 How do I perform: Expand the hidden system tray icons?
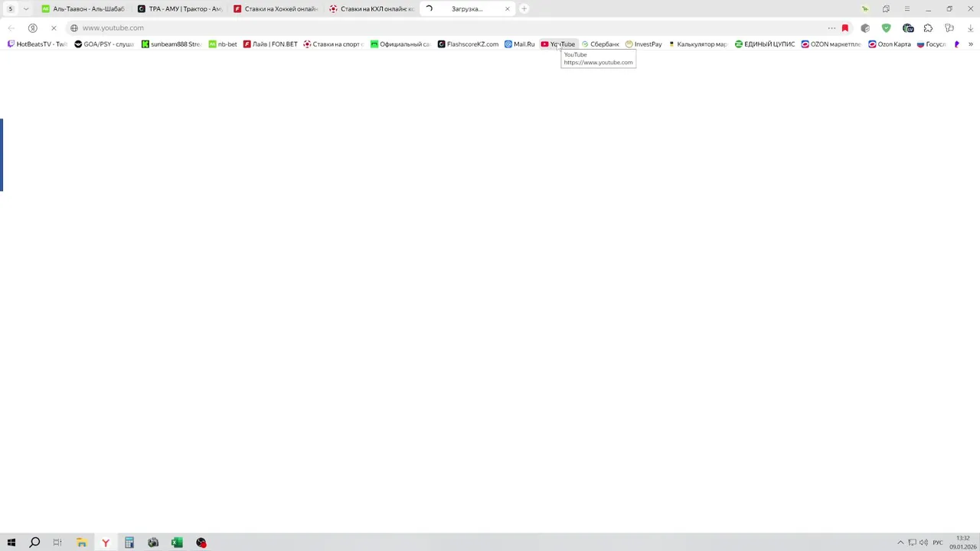[900, 543]
